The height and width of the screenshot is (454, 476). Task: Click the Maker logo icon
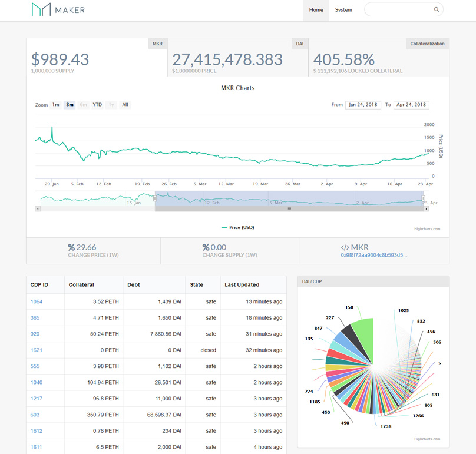coord(41,9)
